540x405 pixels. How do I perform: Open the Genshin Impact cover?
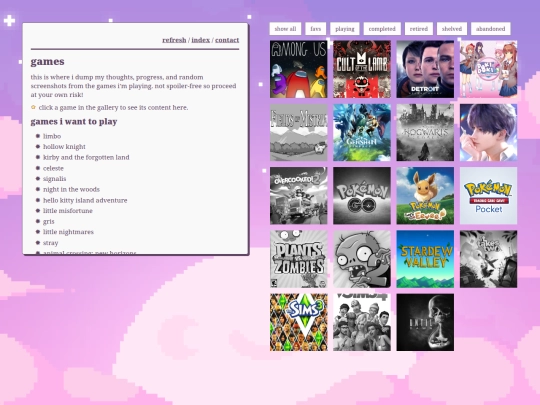click(362, 133)
